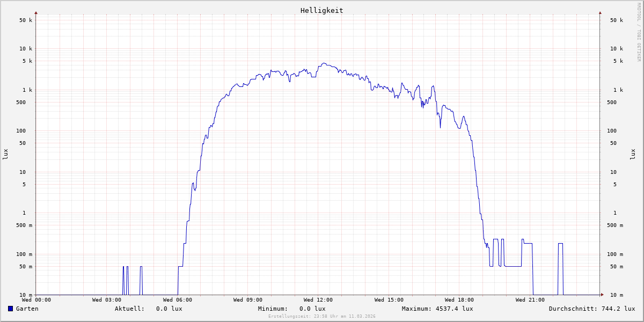Click the right-side lux axis title
The height and width of the screenshot is (322, 644).
point(633,154)
